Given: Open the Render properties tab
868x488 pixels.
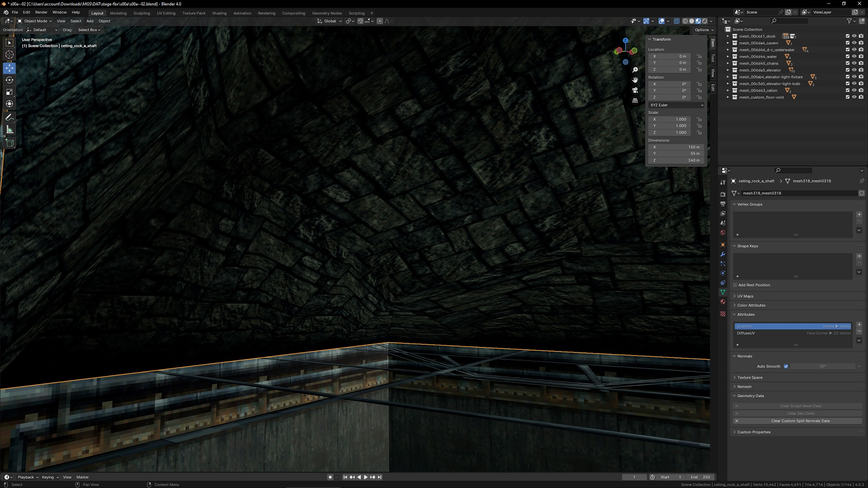Looking at the screenshot, I should pyautogui.click(x=723, y=194).
